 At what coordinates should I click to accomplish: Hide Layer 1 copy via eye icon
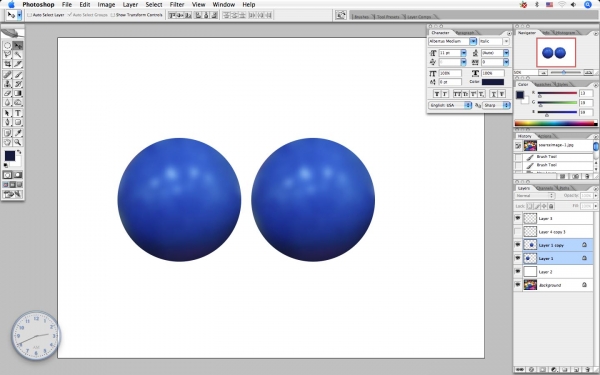coord(518,245)
